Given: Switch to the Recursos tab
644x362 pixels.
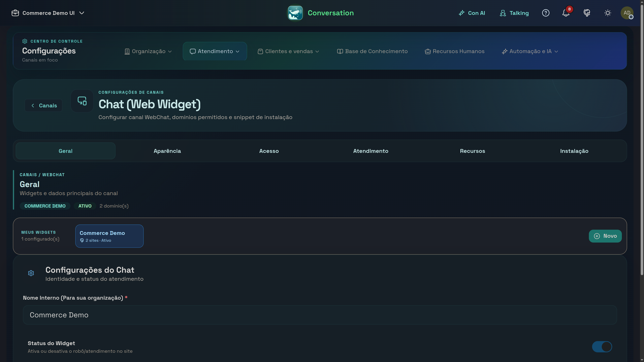Looking at the screenshot, I should click(473, 151).
